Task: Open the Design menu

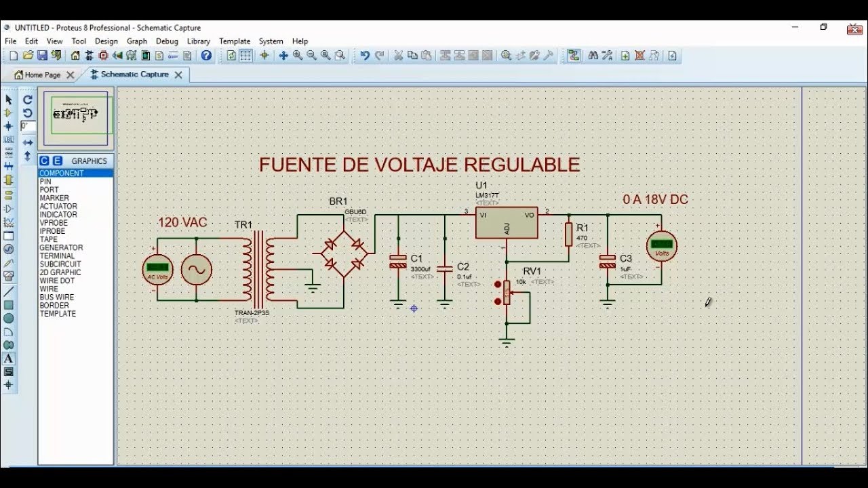Action: coord(106,41)
